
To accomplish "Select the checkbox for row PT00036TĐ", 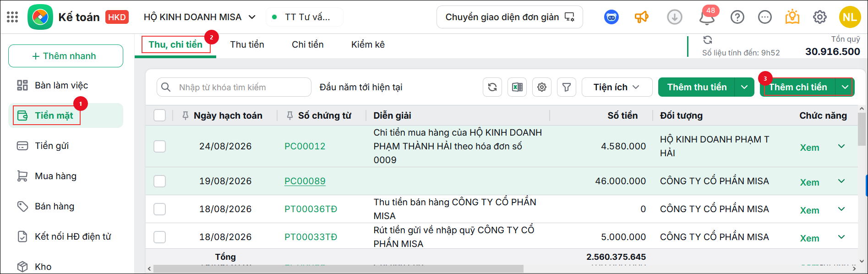I will pyautogui.click(x=159, y=209).
